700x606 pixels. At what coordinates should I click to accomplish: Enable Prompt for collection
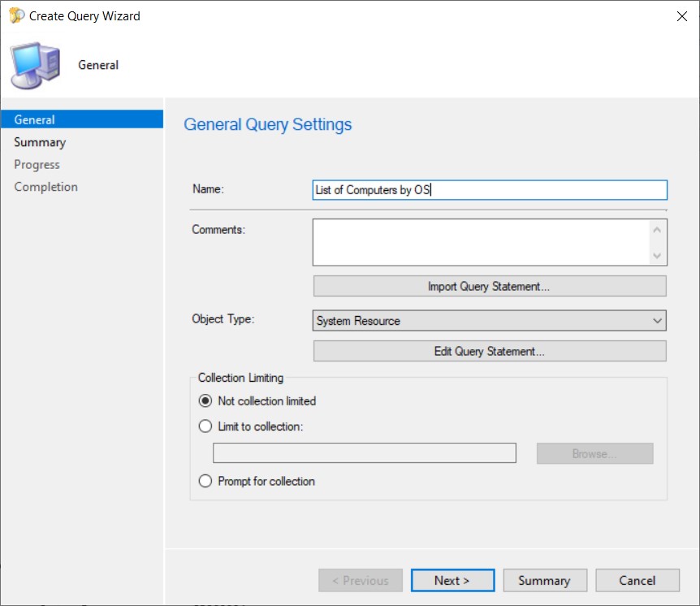(x=206, y=481)
